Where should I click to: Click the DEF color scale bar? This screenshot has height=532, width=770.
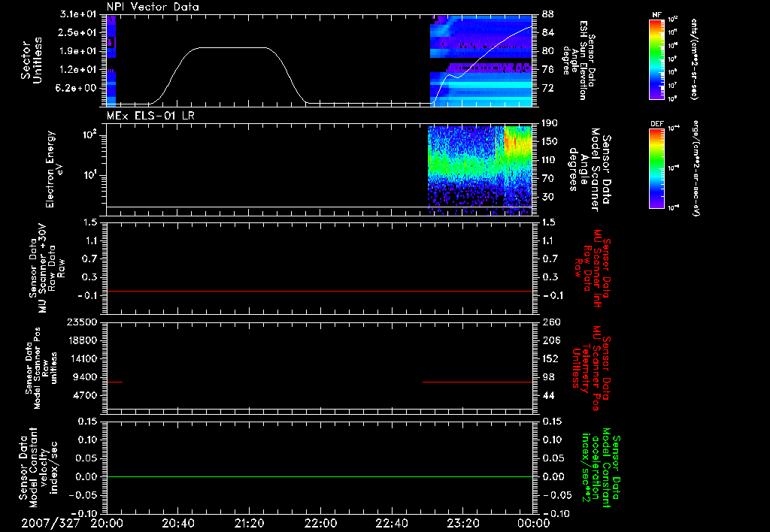[x=657, y=168]
